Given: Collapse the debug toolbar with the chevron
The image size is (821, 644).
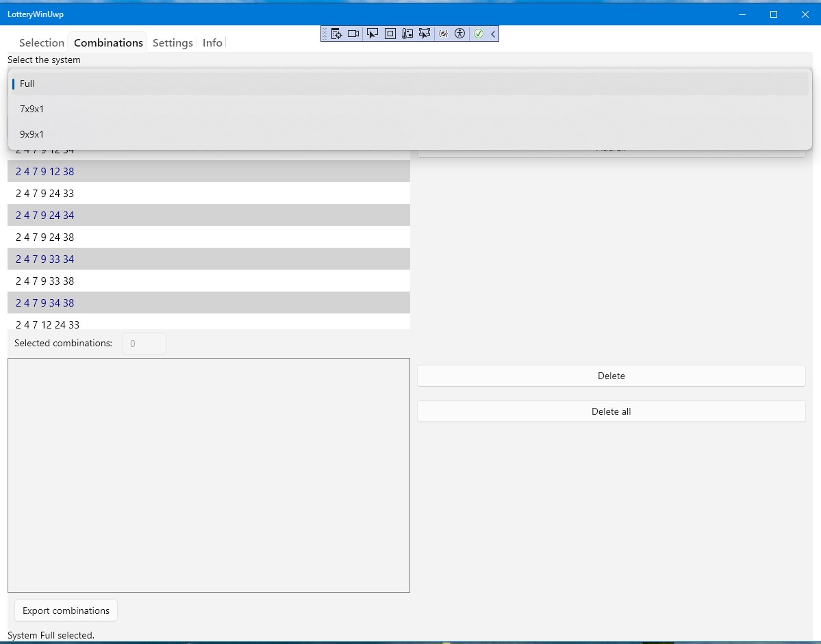Looking at the screenshot, I should pyautogui.click(x=493, y=34).
